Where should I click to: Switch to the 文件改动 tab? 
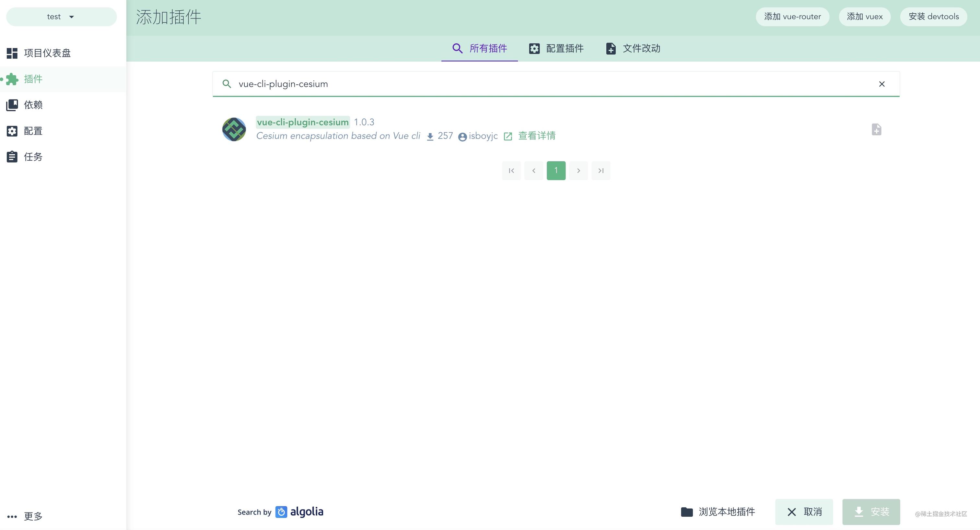[x=633, y=48]
